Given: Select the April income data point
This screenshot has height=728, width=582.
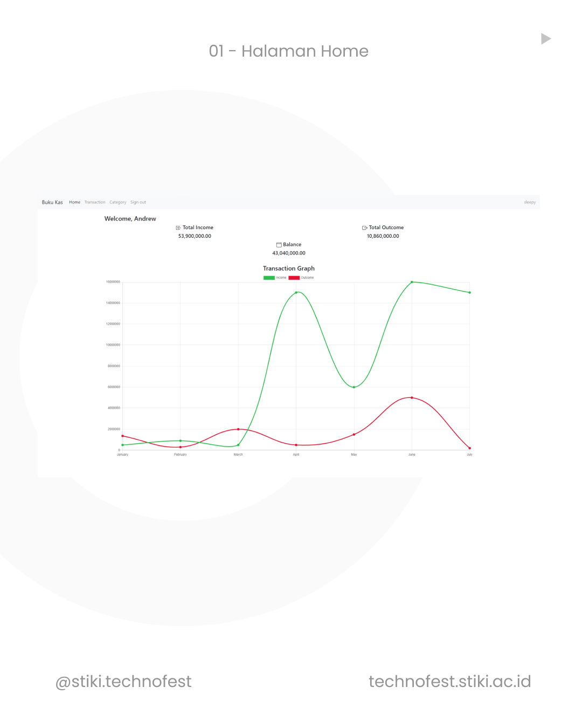Looking at the screenshot, I should click(x=296, y=292).
